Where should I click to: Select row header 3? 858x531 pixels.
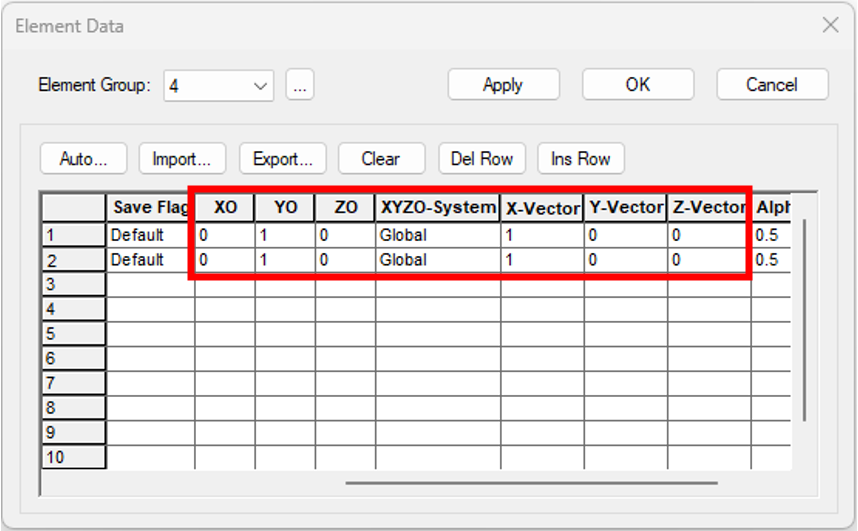[73, 285]
